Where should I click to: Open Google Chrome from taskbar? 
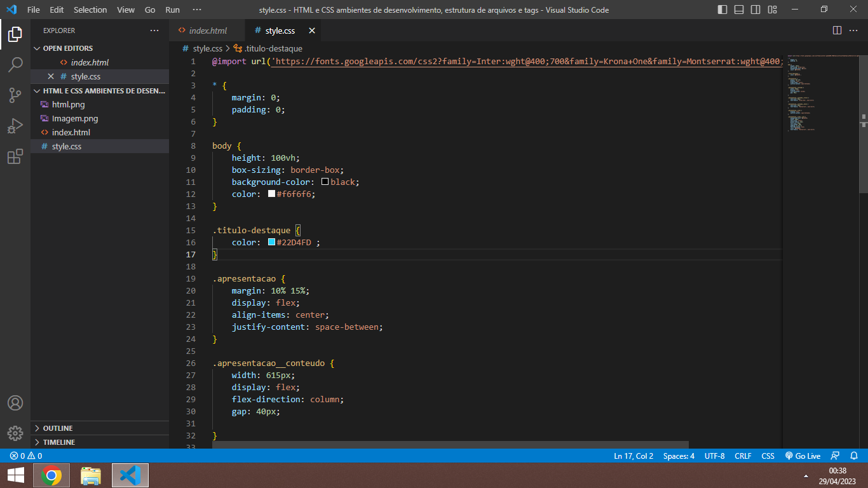[51, 475]
